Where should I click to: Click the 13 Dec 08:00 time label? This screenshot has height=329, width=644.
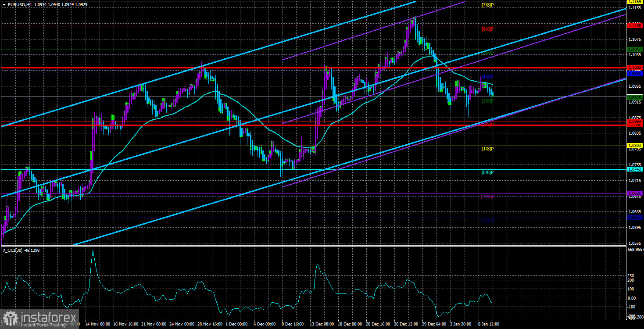coord(322,324)
